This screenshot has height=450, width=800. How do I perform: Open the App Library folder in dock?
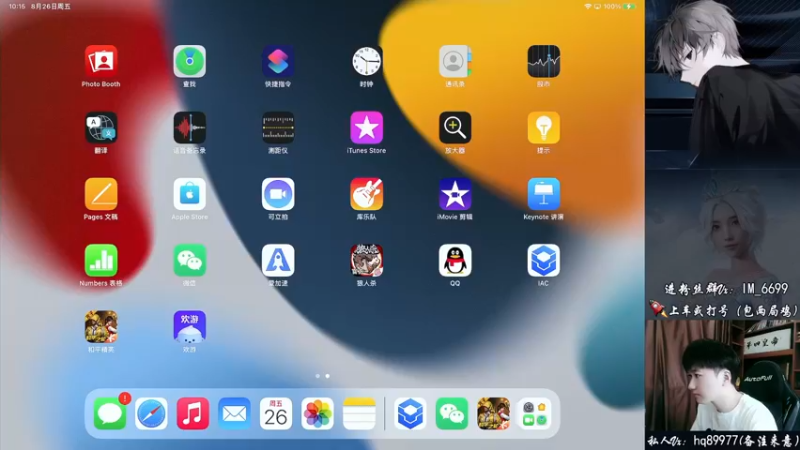point(535,413)
